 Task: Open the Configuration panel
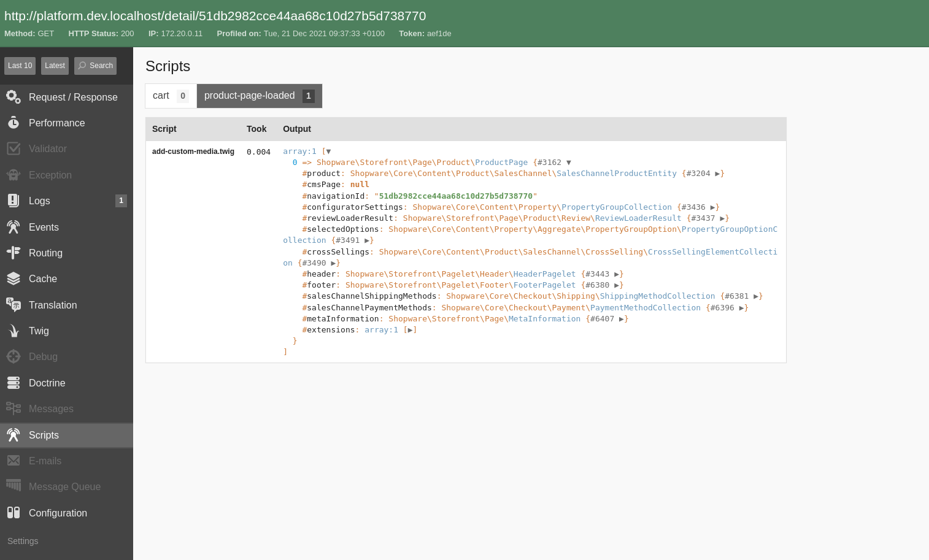click(58, 513)
